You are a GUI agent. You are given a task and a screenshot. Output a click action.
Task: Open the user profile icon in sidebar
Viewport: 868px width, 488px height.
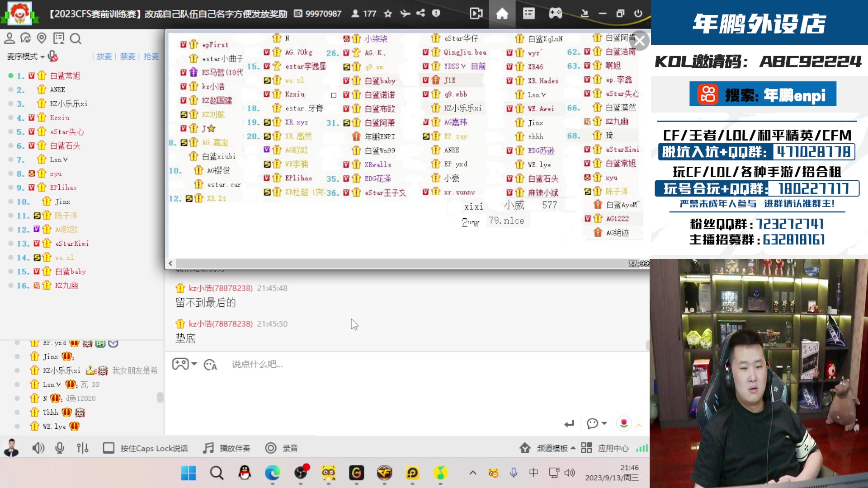pos(9,38)
